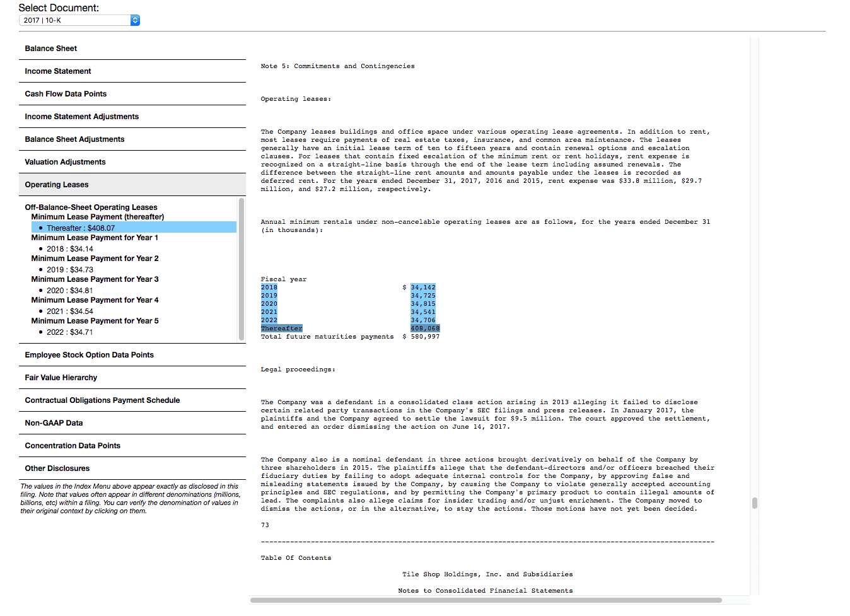Click the total 580,997 in table
The height and width of the screenshot is (616, 850).
pyautogui.click(x=425, y=337)
